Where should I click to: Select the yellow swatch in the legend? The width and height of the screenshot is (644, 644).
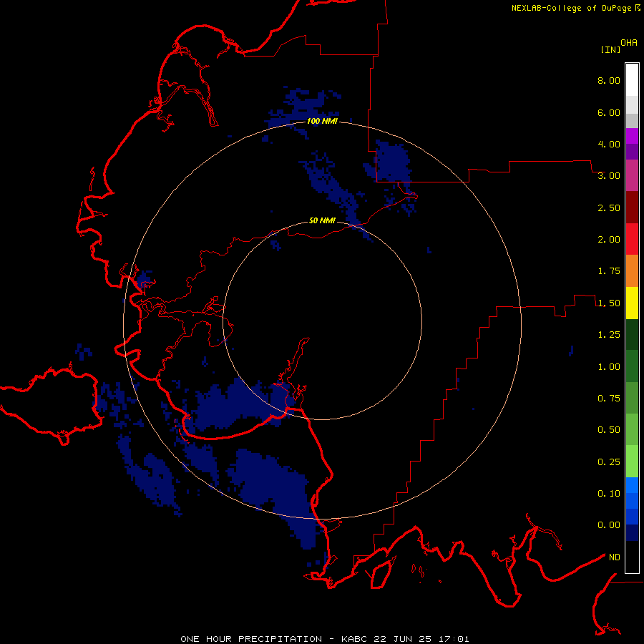pos(632,303)
